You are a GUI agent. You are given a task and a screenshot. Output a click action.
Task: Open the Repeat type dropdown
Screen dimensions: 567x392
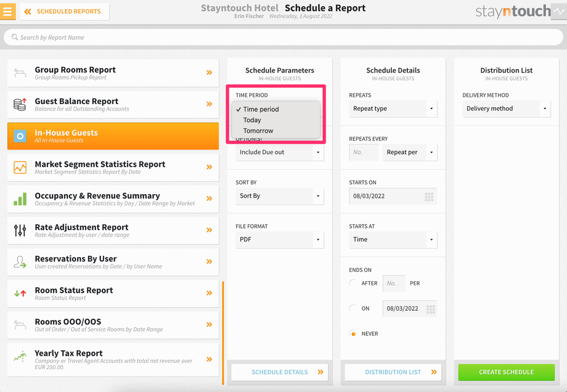pyautogui.click(x=393, y=109)
